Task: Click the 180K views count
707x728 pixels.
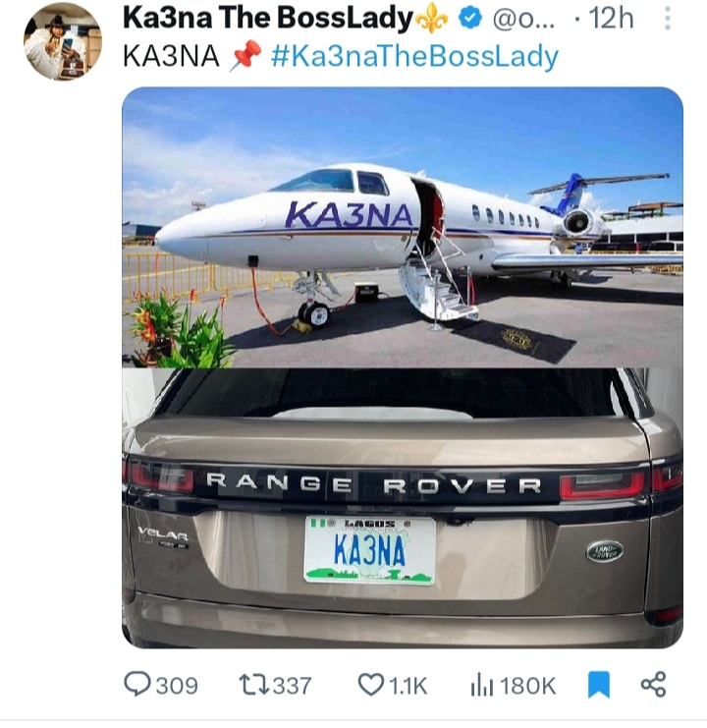Action: (528, 685)
